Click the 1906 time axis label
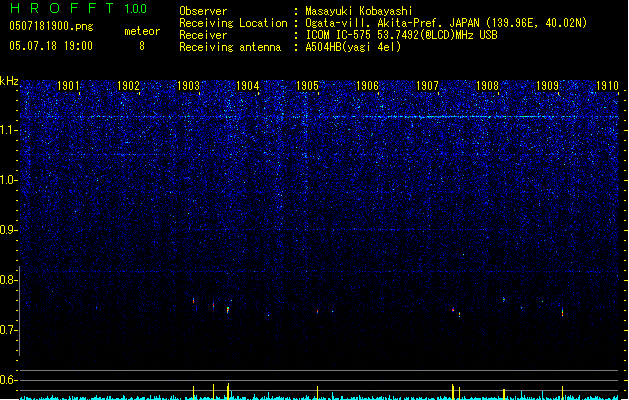This screenshot has height=400, width=629. click(x=367, y=86)
